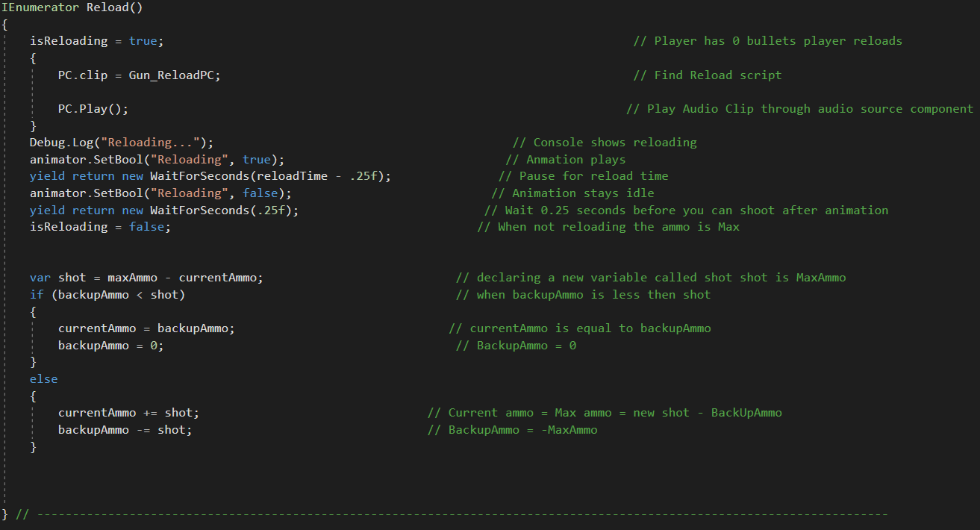
Task: Click the 'backupAmmo -= shot;' statement
Action: click(x=125, y=430)
